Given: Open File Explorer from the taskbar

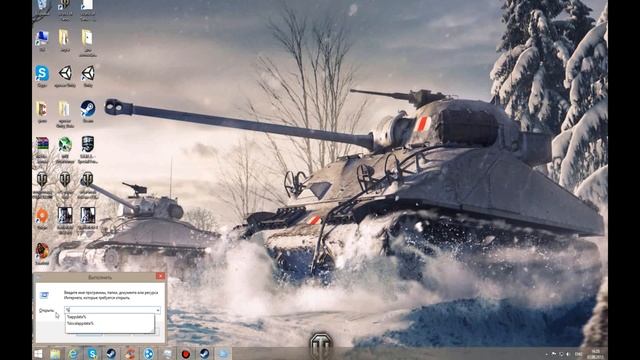Looking at the screenshot, I should [55, 353].
